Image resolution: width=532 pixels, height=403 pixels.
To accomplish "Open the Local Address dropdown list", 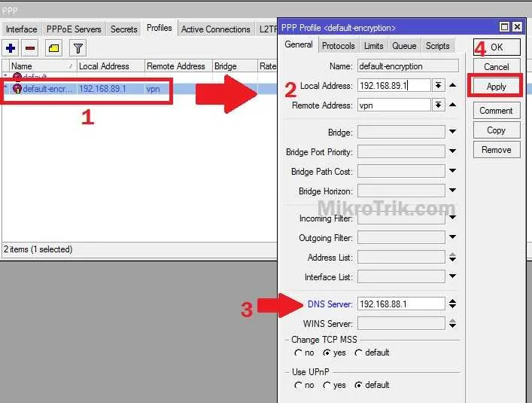I will (438, 85).
